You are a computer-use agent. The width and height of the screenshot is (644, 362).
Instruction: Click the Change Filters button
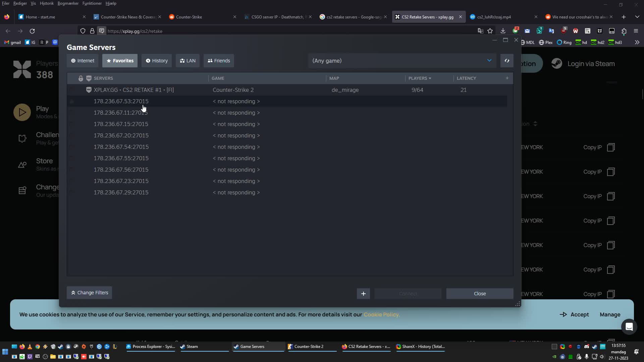[x=89, y=293]
